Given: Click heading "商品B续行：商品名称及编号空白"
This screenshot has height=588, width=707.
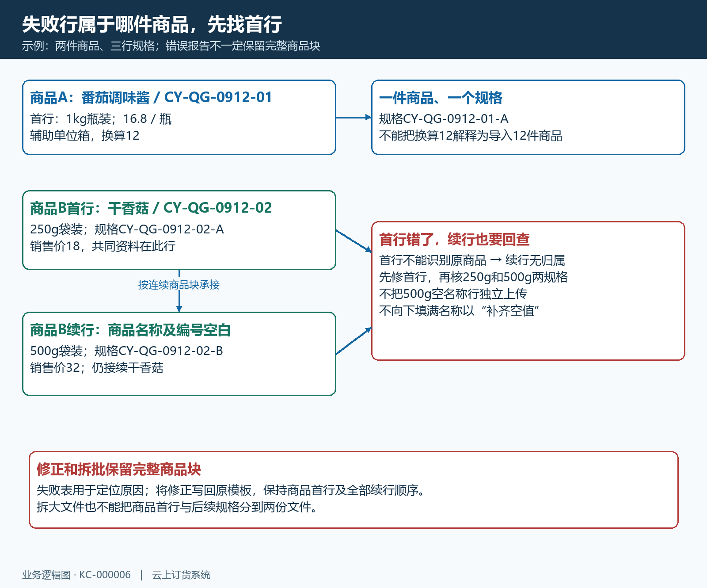Looking at the screenshot, I should (130, 330).
